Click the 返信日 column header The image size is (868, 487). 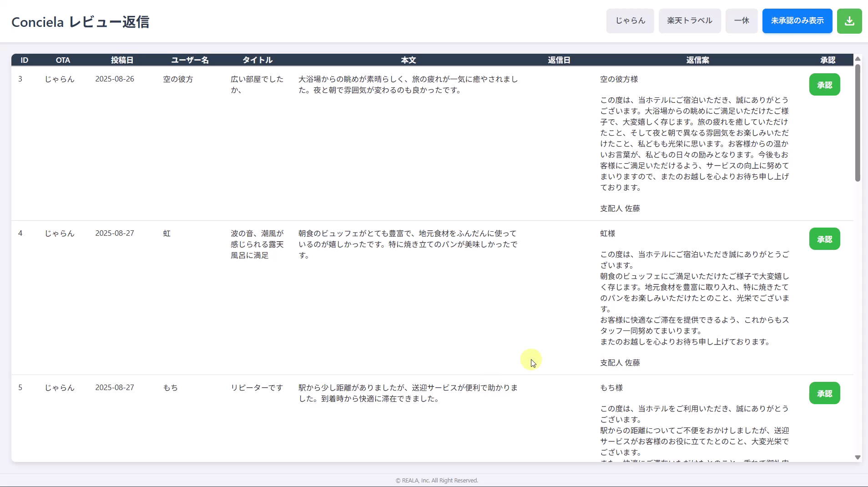pos(559,60)
